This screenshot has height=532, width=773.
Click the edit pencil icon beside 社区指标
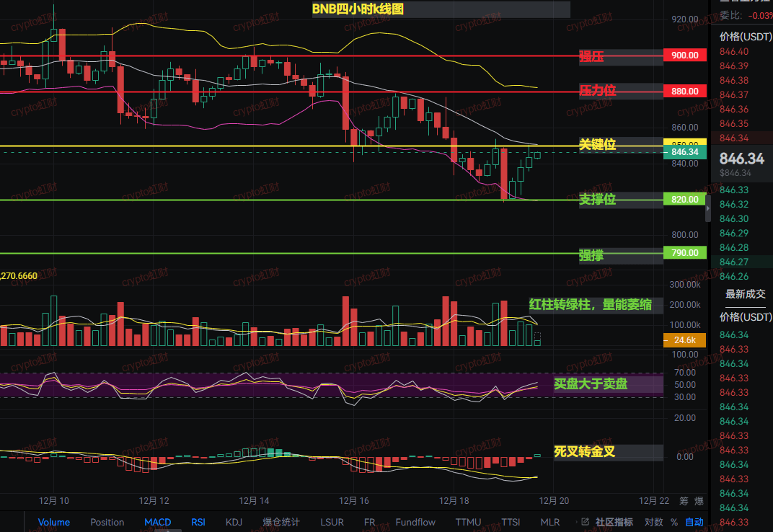[x=586, y=522]
